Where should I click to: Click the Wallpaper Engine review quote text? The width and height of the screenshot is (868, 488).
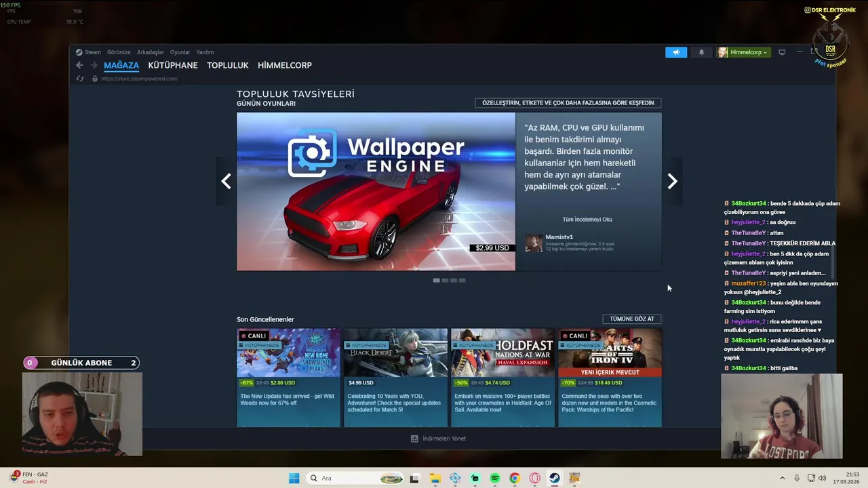click(584, 157)
